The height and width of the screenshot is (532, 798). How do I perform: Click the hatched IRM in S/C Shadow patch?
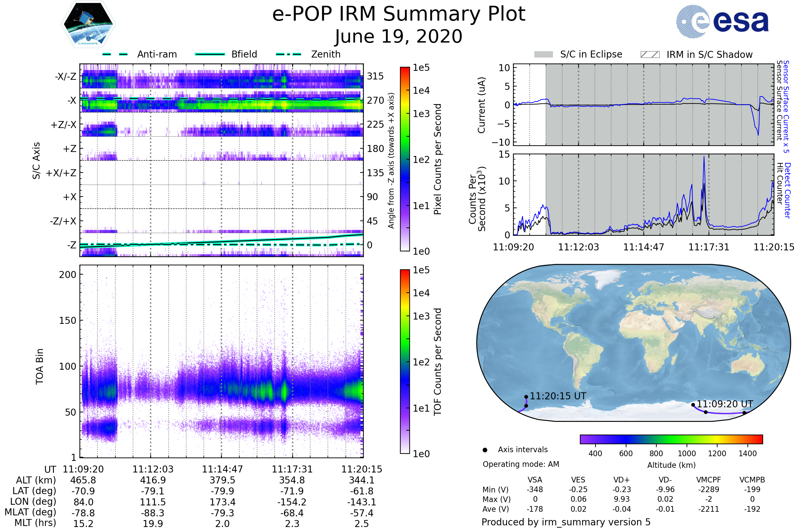pyautogui.click(x=650, y=55)
